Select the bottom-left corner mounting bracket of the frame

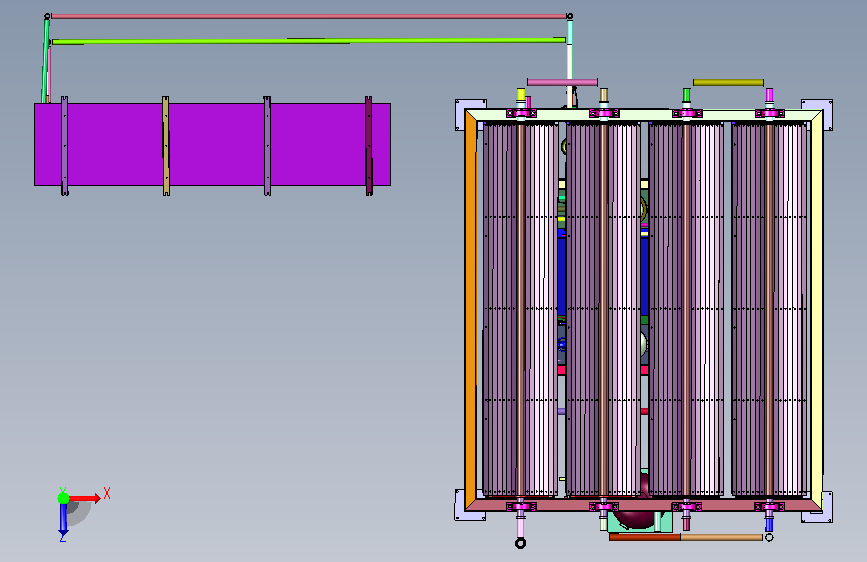pos(461,505)
